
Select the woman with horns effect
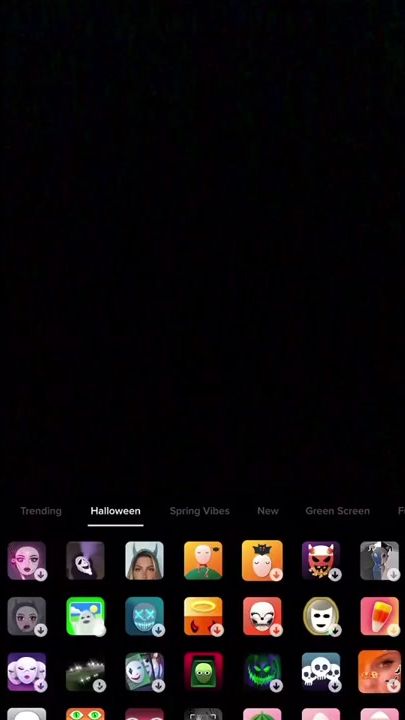pyautogui.click(x=144, y=561)
